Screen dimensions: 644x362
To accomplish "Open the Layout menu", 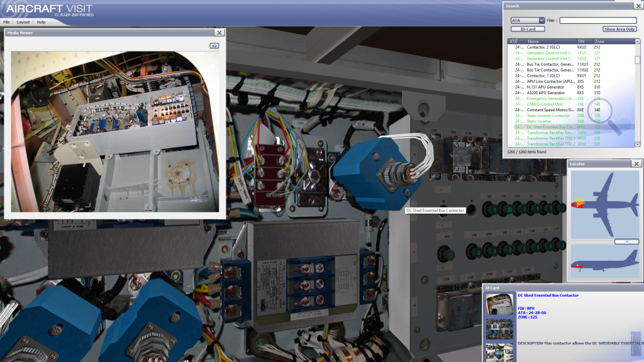I will pyautogui.click(x=23, y=22).
